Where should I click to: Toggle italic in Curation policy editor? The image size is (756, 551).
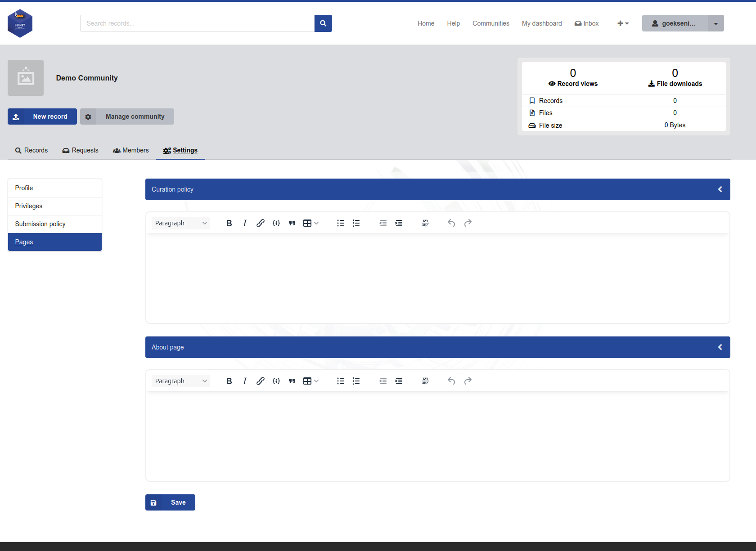(x=245, y=223)
